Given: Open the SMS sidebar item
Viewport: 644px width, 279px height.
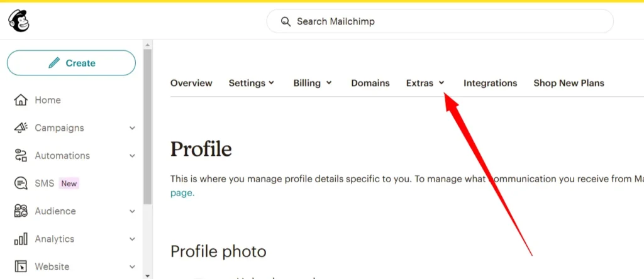Looking at the screenshot, I should (x=45, y=183).
